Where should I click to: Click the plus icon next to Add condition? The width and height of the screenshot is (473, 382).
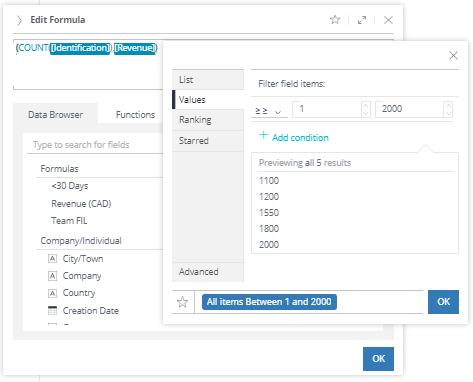(263, 135)
